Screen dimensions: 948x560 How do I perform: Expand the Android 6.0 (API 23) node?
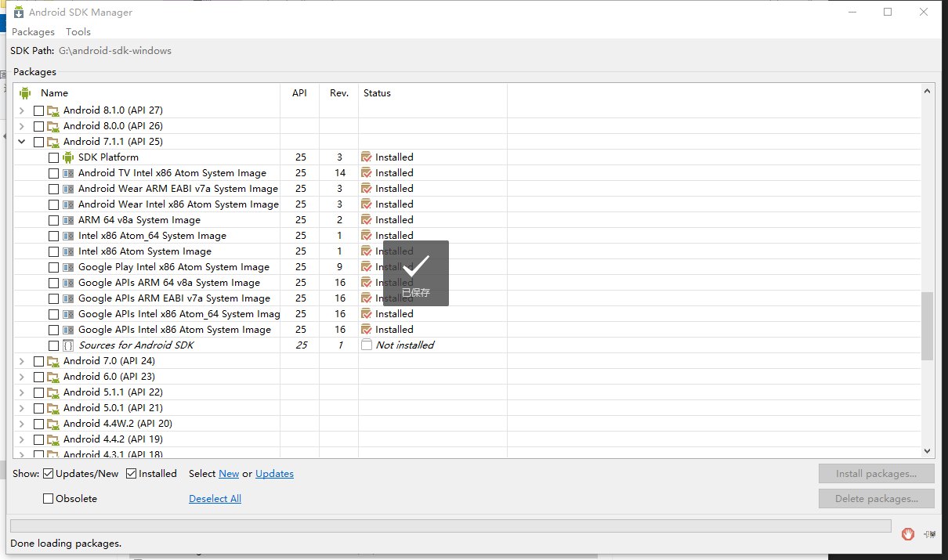point(21,377)
